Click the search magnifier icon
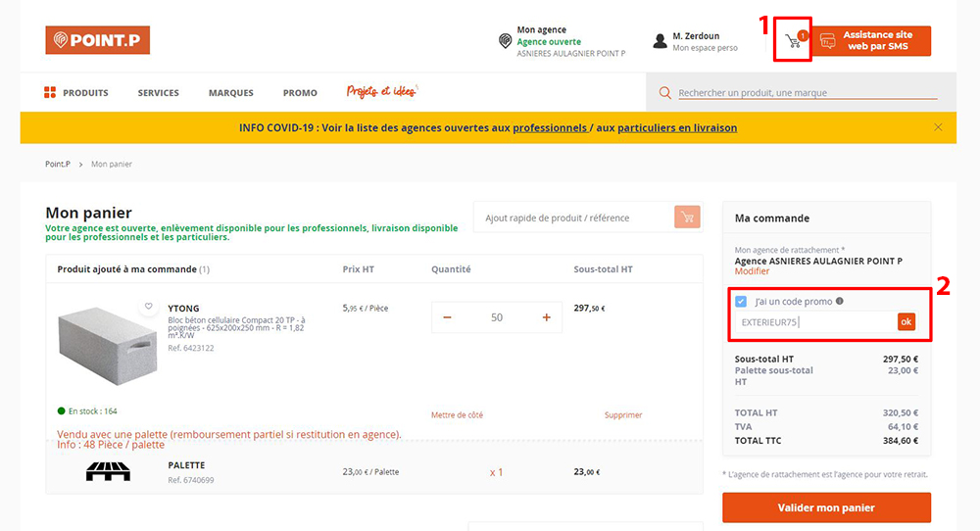This screenshot has width=980, height=531. [665, 93]
